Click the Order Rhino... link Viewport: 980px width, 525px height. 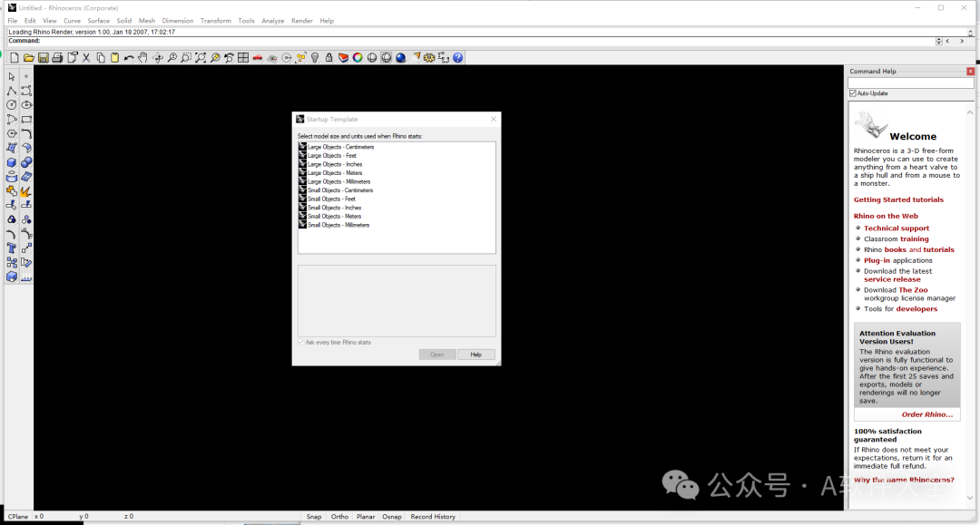pos(927,414)
